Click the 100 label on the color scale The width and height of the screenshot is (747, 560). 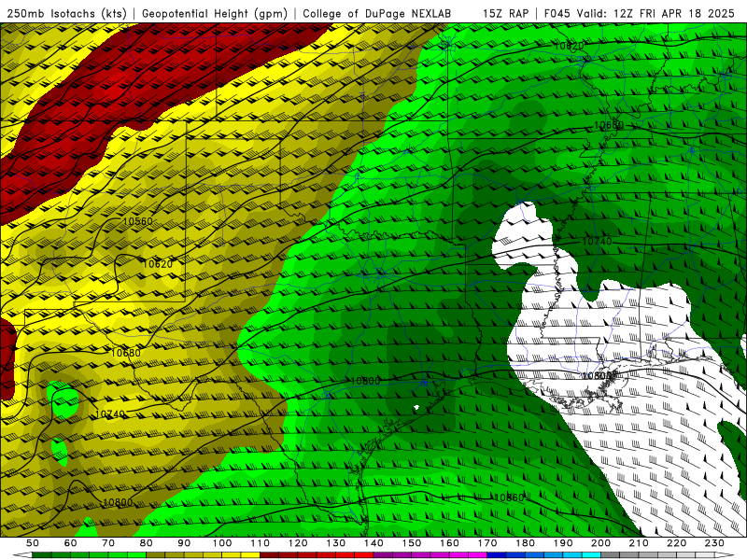point(222,543)
